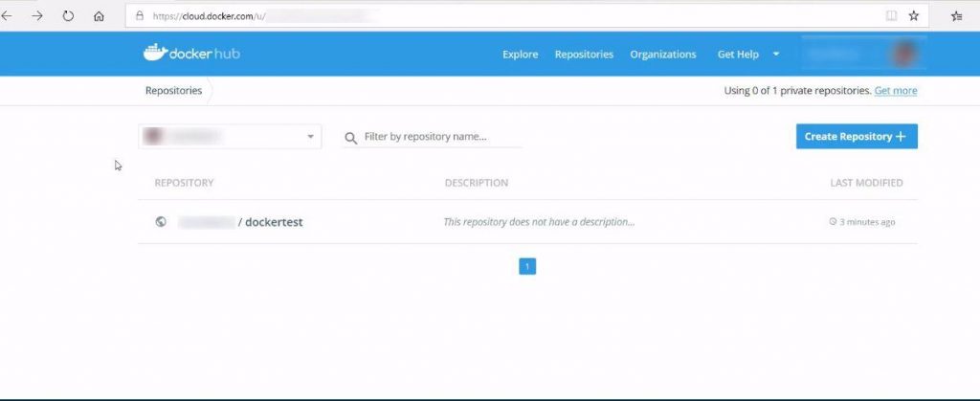Screen dimensions: 980x401
Task: Click the clock icon next to 3 minutes ago
Action: [833, 222]
